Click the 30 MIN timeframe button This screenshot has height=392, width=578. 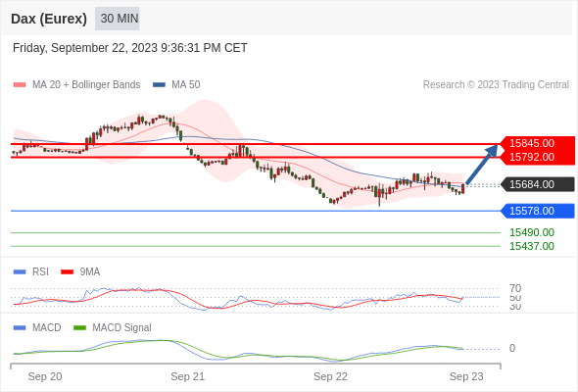pyautogui.click(x=118, y=19)
